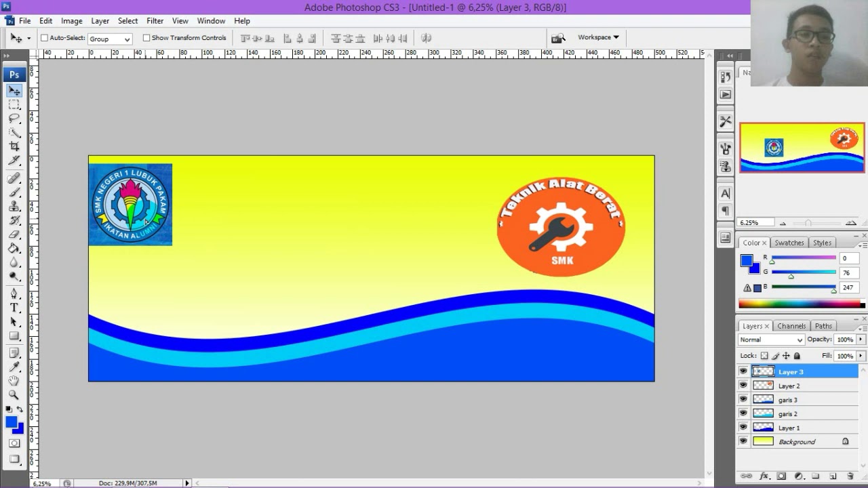The height and width of the screenshot is (488, 868).
Task: Select the Dodge tool
Action: (14, 277)
